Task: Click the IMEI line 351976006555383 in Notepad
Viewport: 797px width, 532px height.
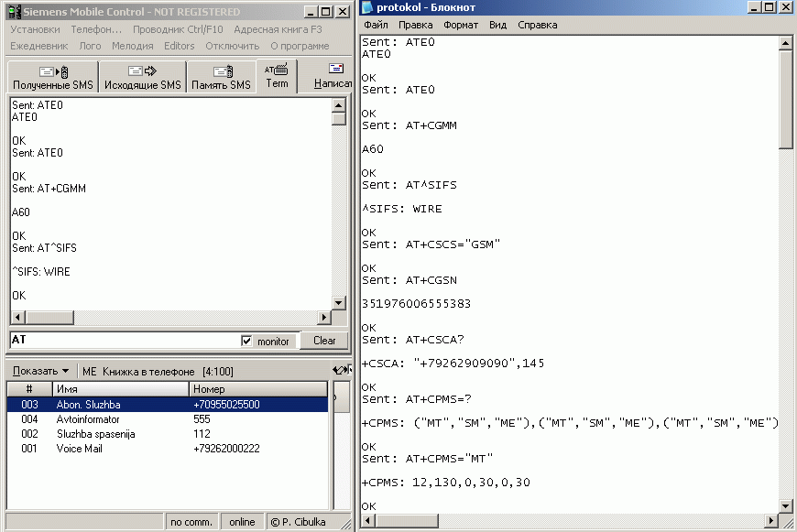Action: point(416,304)
